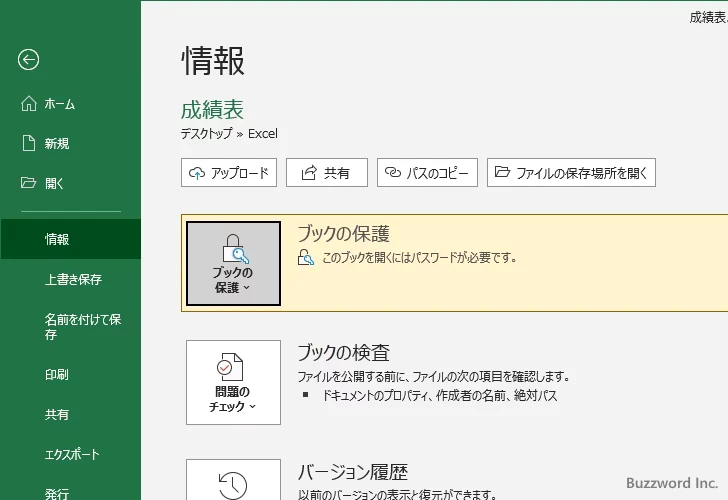728x500 pixels.
Task: Click the ブックの検査 heading
Action: tap(344, 353)
